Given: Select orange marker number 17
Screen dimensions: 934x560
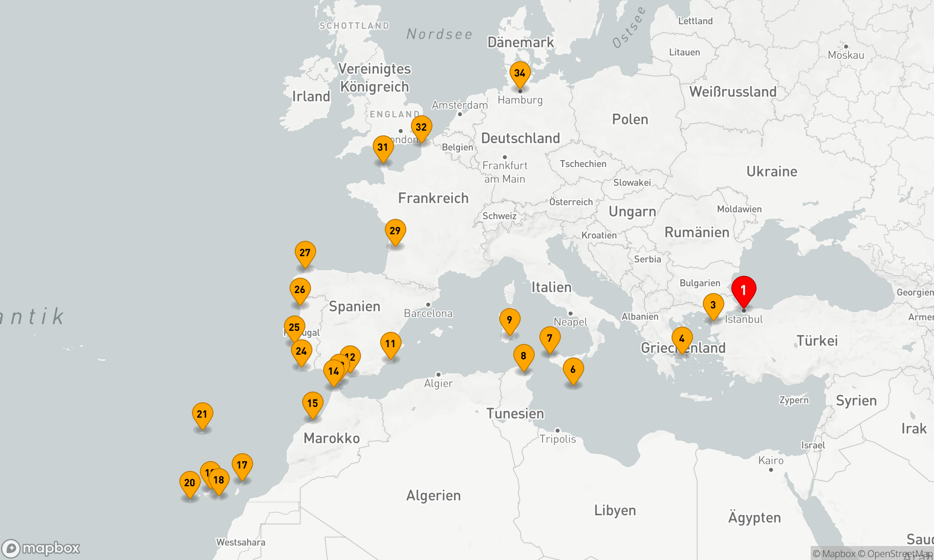Looking at the screenshot, I should pos(242,465).
